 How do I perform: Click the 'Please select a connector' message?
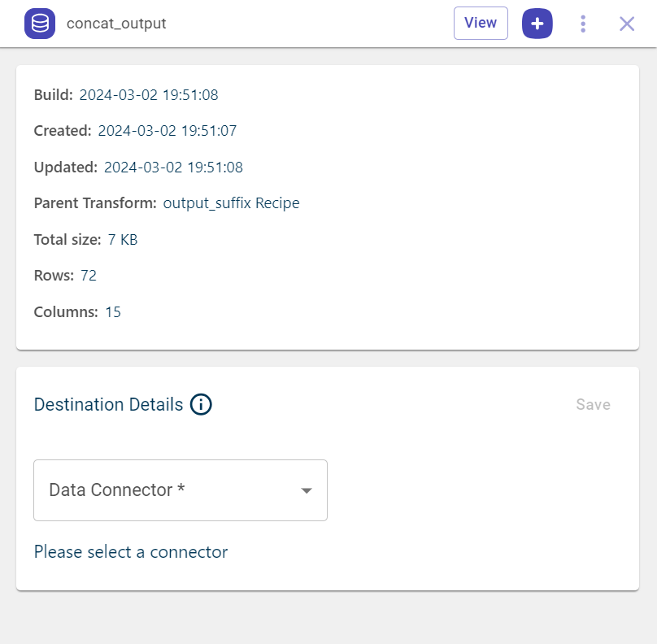click(131, 552)
